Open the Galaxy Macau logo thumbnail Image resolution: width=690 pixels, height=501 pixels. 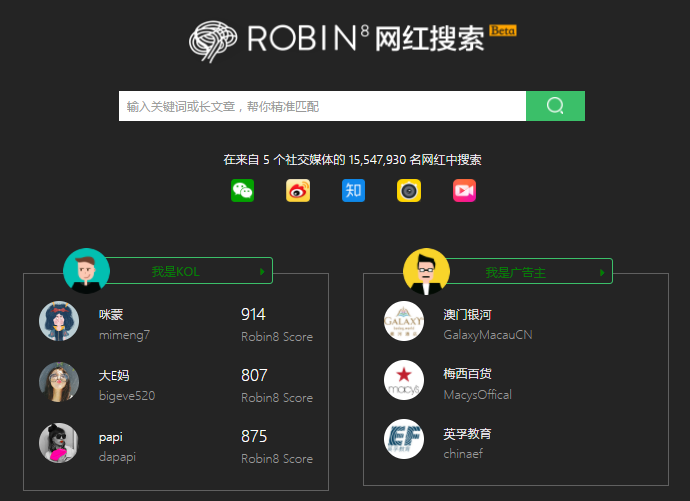click(404, 321)
